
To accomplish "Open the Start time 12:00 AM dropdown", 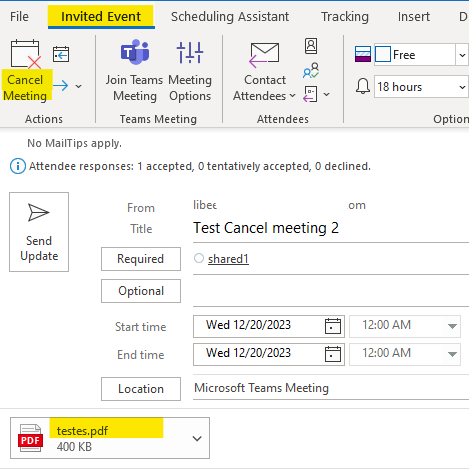I will coord(452,326).
